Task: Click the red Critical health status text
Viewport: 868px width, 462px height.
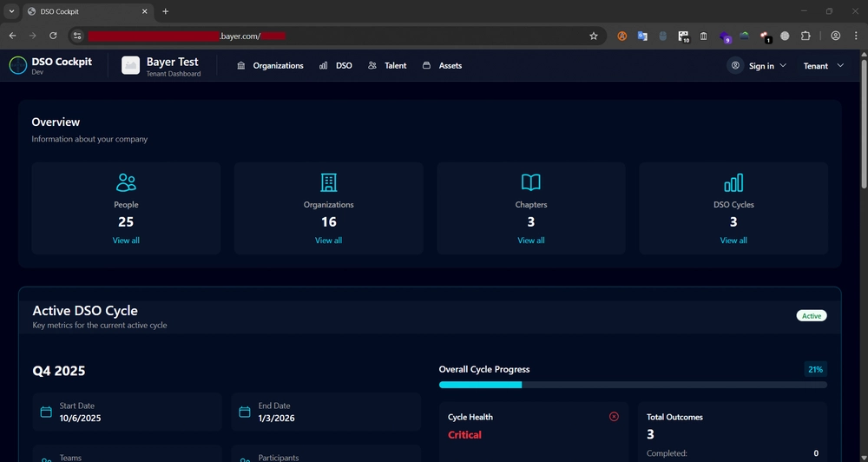Action: (x=464, y=435)
